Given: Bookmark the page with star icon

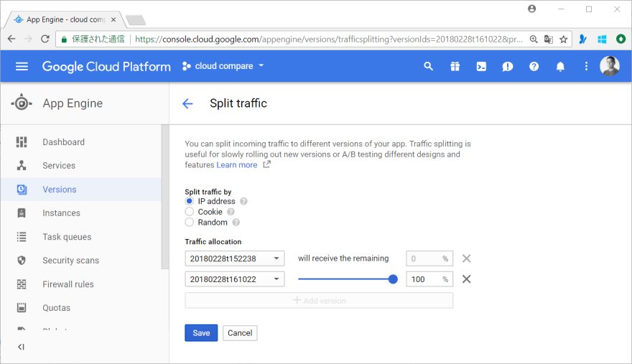Looking at the screenshot, I should 564,39.
